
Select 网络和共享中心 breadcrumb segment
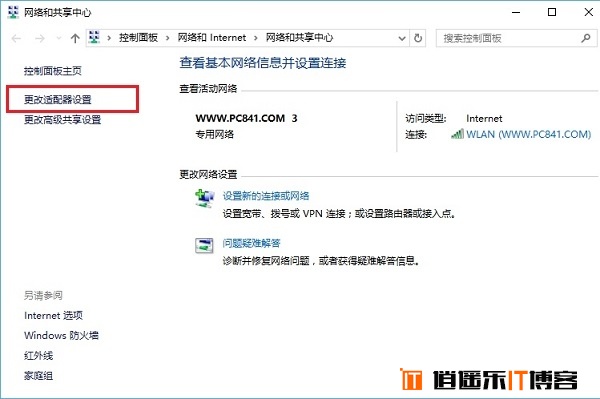pos(299,37)
